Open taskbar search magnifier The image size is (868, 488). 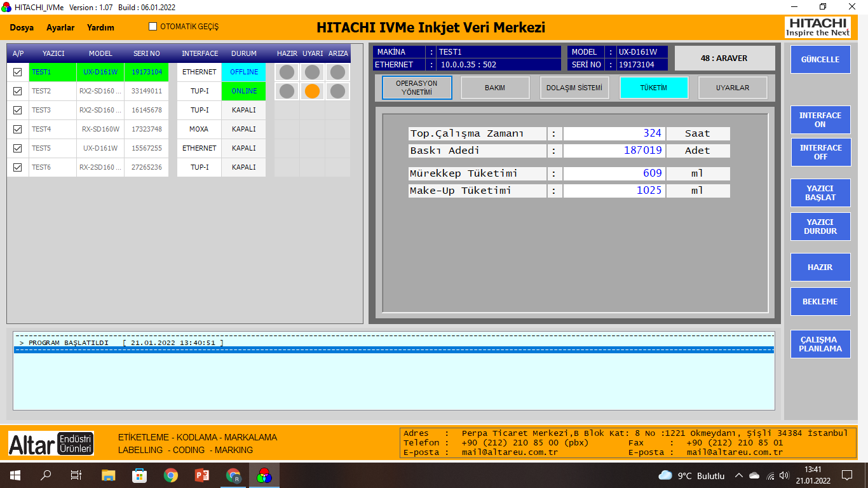coord(46,475)
